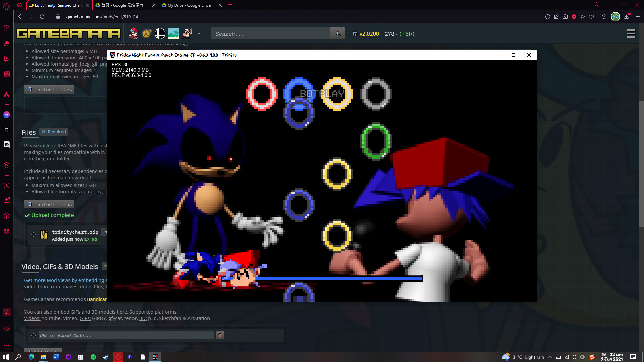The width and height of the screenshot is (644, 362).
Task: Open the Super Smash Bros game icon
Action: pos(160,34)
